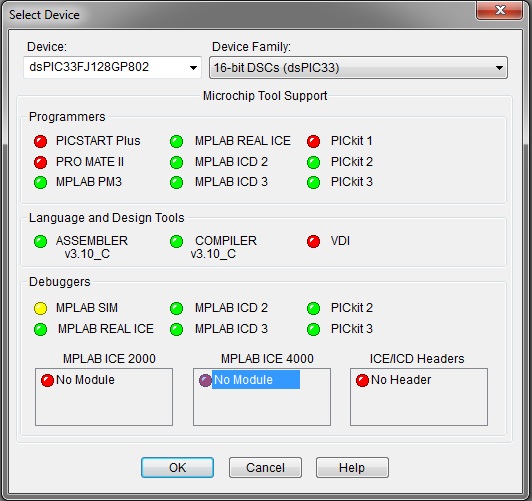Select No Module under MPLAB ICE 2000
The image size is (532, 501).
pyautogui.click(x=85, y=380)
